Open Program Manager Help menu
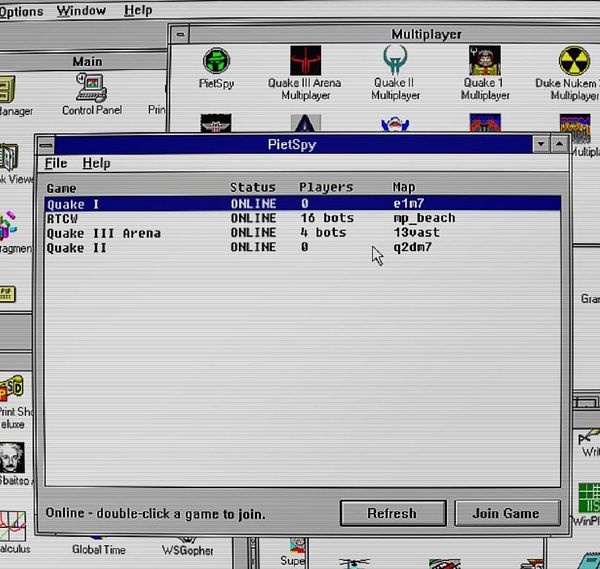This screenshot has height=569, width=600. click(x=138, y=10)
